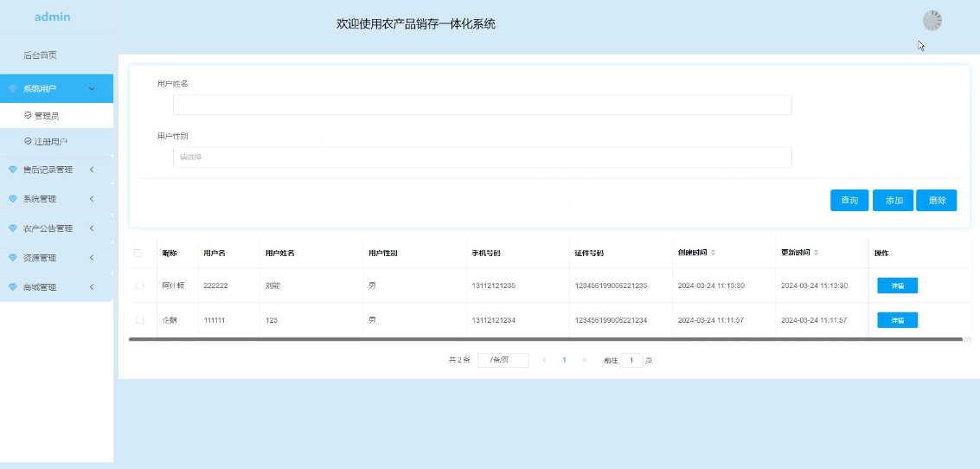Sort by 更新时间 using its sort arrows
Image resolution: width=980 pixels, height=469 pixels.
(817, 253)
